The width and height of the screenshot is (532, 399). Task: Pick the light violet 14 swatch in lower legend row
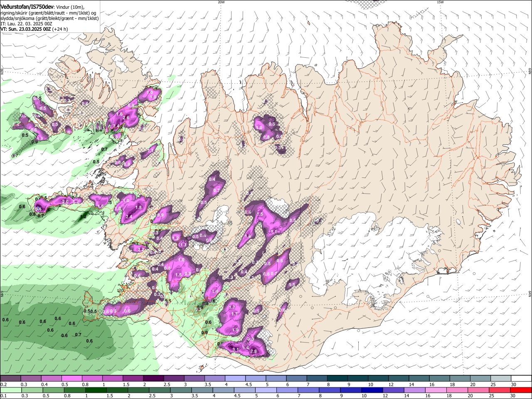click(x=414, y=390)
